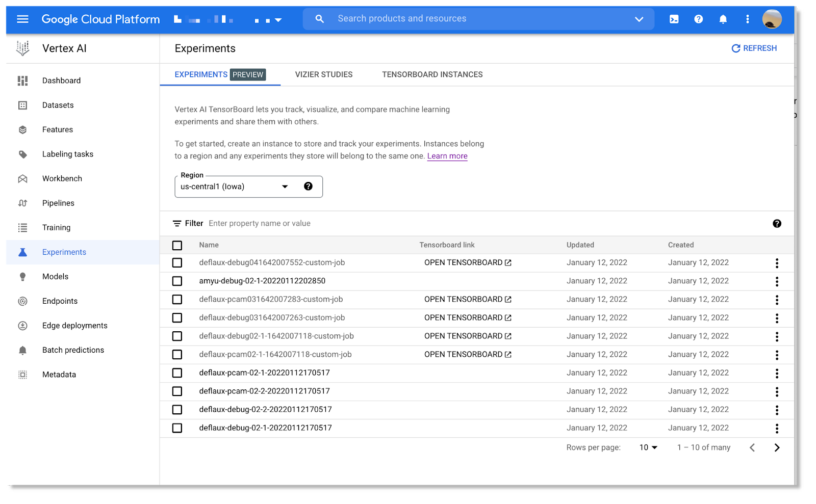Activate Cloud Shell terminal icon

pyautogui.click(x=674, y=19)
